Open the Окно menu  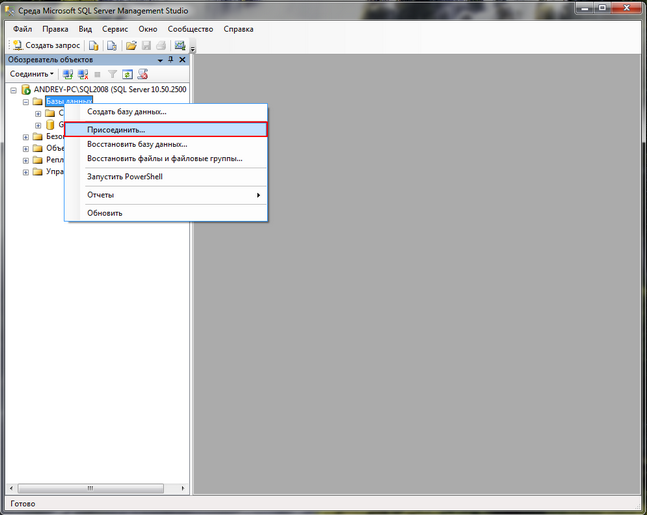148,29
